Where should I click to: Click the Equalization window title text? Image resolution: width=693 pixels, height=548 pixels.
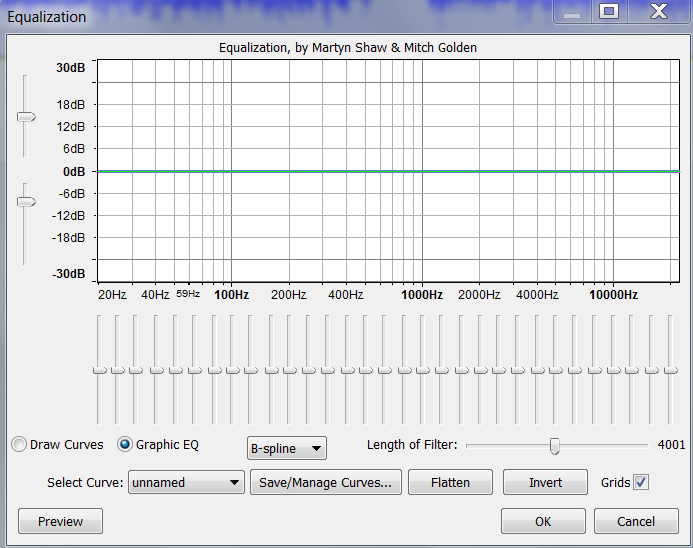(47, 17)
